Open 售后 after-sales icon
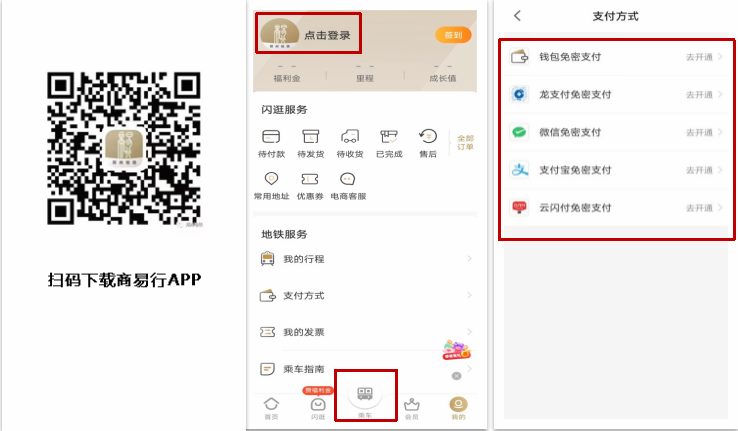The image size is (738, 431). click(428, 136)
